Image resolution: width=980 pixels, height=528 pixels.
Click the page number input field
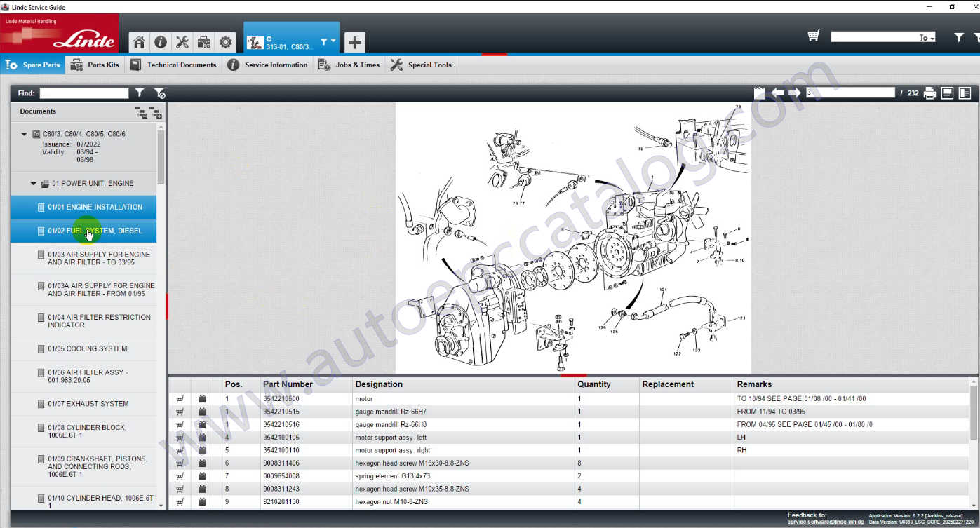coord(850,93)
